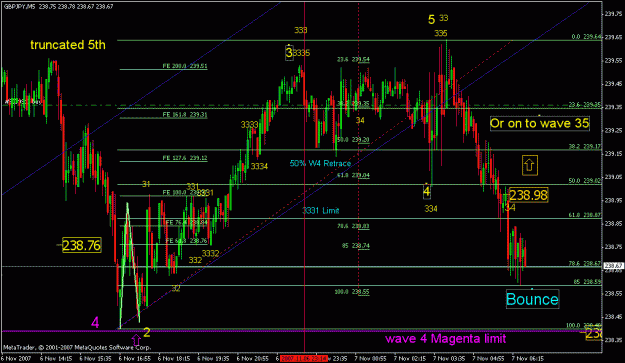Click the 'FE 127.6 239.12' level label

tap(185, 158)
